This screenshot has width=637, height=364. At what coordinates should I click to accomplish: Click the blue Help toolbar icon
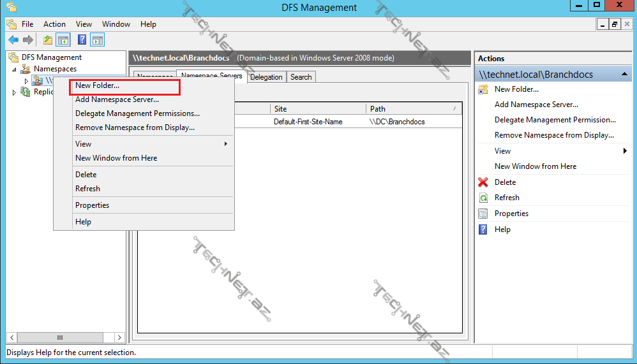pyautogui.click(x=82, y=40)
